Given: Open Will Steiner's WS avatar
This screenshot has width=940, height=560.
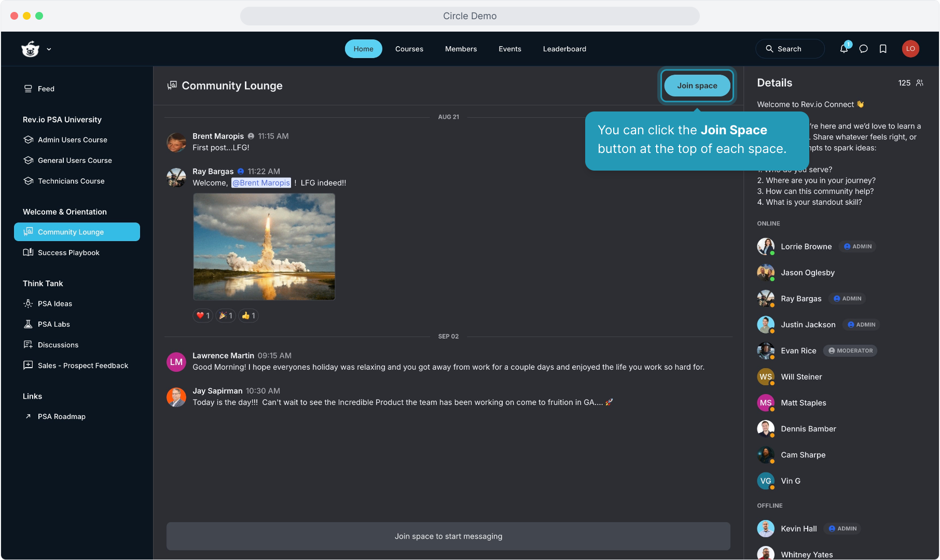Looking at the screenshot, I should click(766, 377).
